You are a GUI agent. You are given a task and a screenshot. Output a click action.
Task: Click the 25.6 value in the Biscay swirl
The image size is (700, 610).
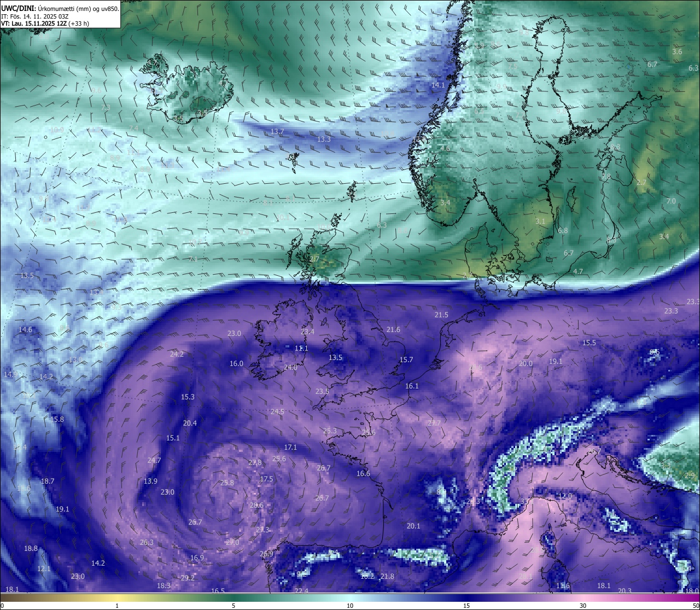point(279,459)
